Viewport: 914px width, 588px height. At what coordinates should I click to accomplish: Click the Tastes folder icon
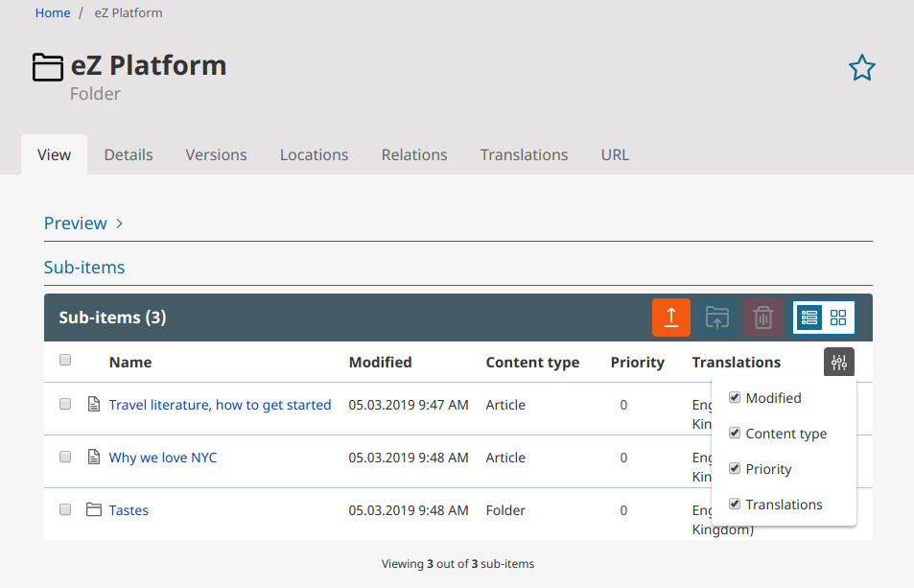coord(94,510)
